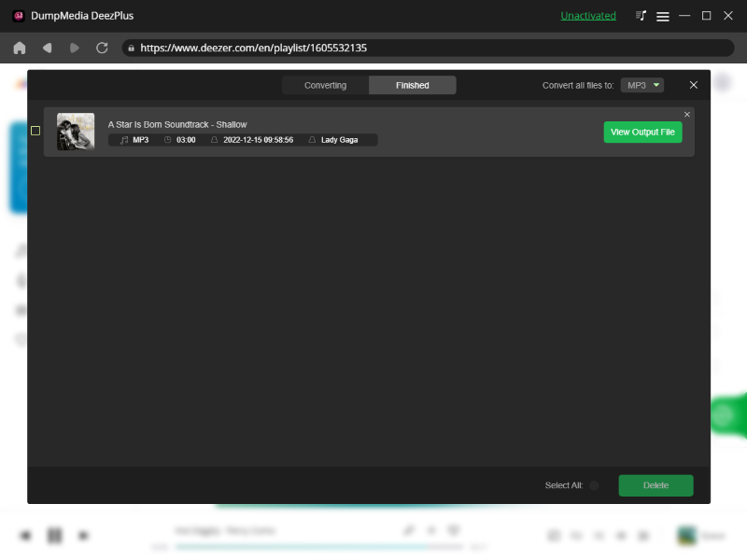747x560 pixels.
Task: Enable the Select All toggle
Action: [x=594, y=485]
